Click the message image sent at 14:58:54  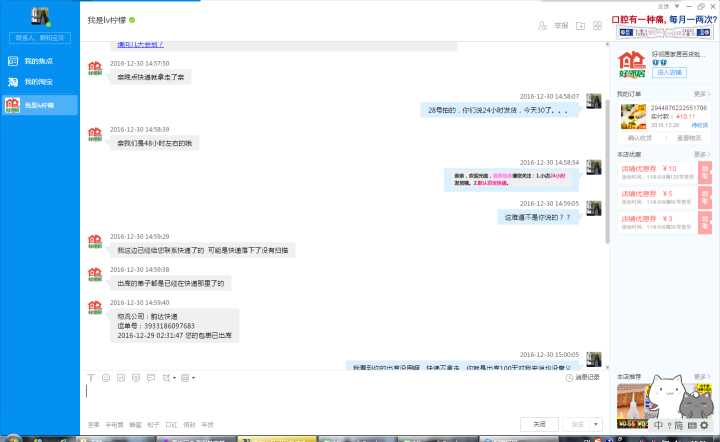click(x=511, y=179)
